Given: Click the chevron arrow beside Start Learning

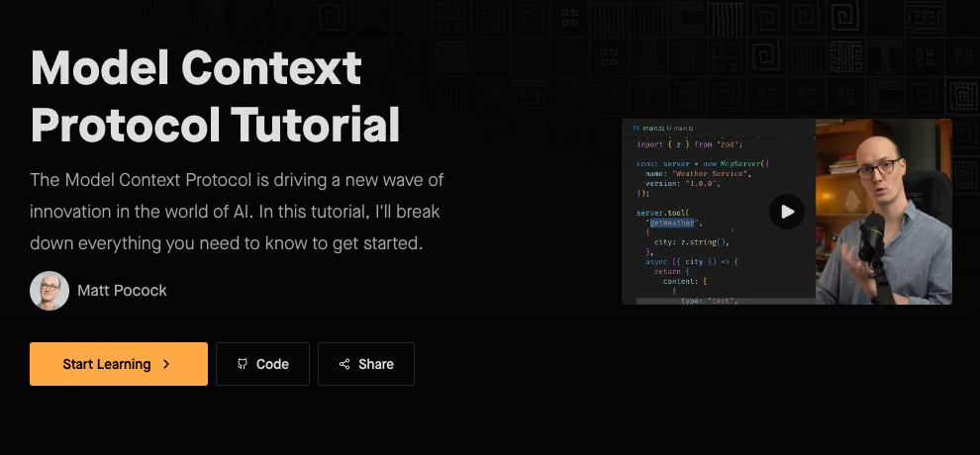Looking at the screenshot, I should click(x=166, y=364).
